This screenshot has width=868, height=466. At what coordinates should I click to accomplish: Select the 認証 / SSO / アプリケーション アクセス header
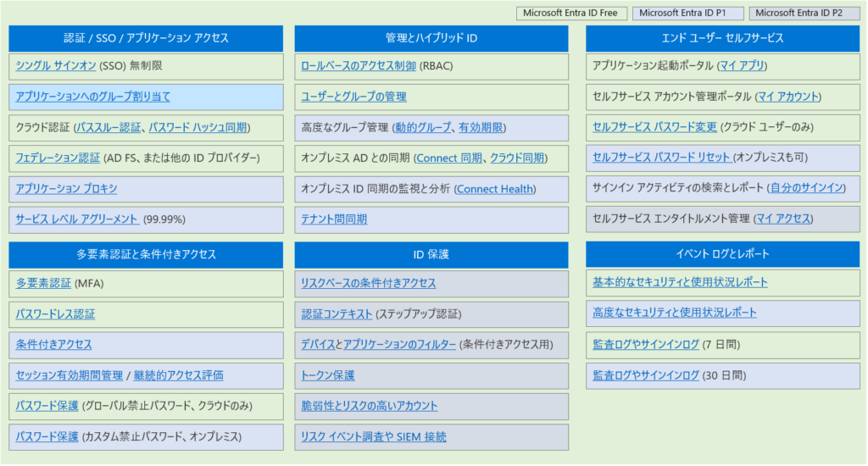(x=146, y=38)
